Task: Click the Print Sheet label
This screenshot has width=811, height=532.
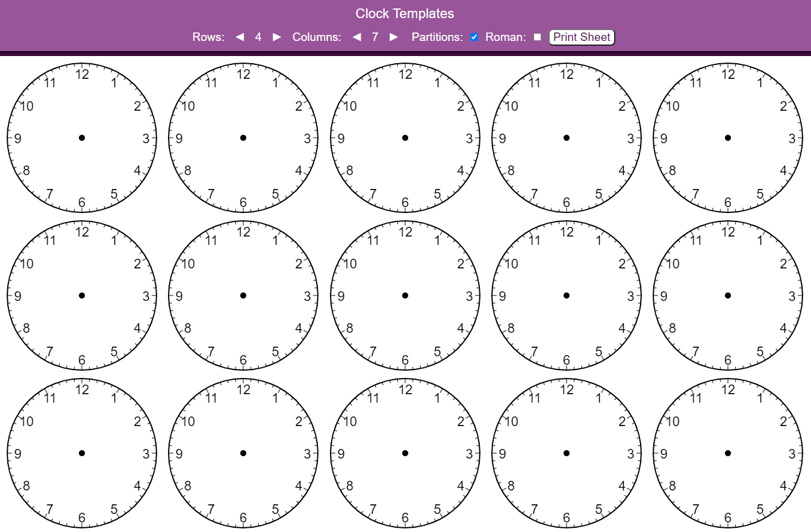Action: (x=581, y=37)
